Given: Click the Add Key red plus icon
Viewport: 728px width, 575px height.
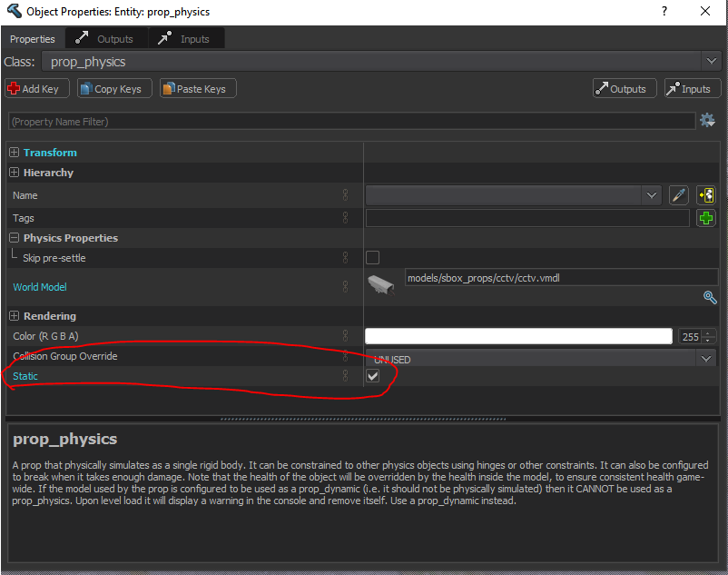Looking at the screenshot, I should tap(13, 87).
